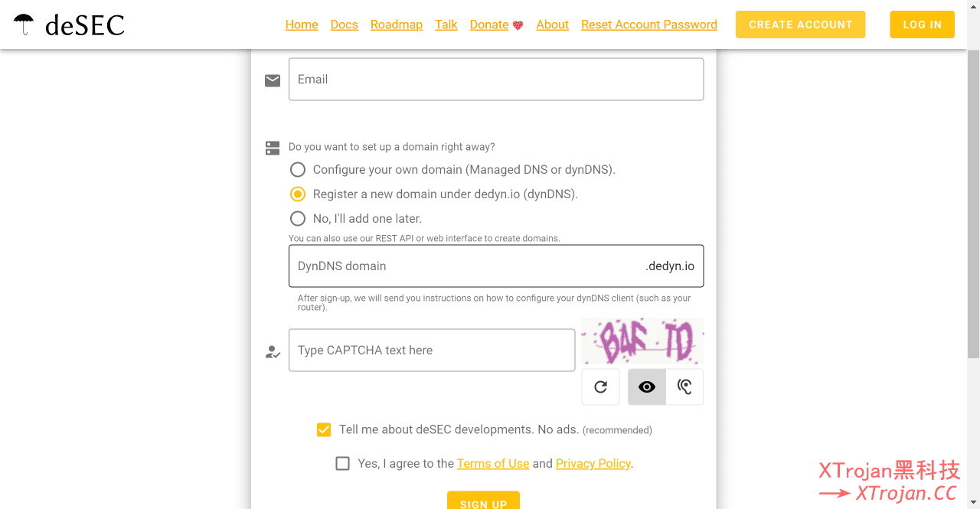Choose Register a new domain under dedyn.io
The width and height of the screenshot is (980, 509).
tap(298, 194)
